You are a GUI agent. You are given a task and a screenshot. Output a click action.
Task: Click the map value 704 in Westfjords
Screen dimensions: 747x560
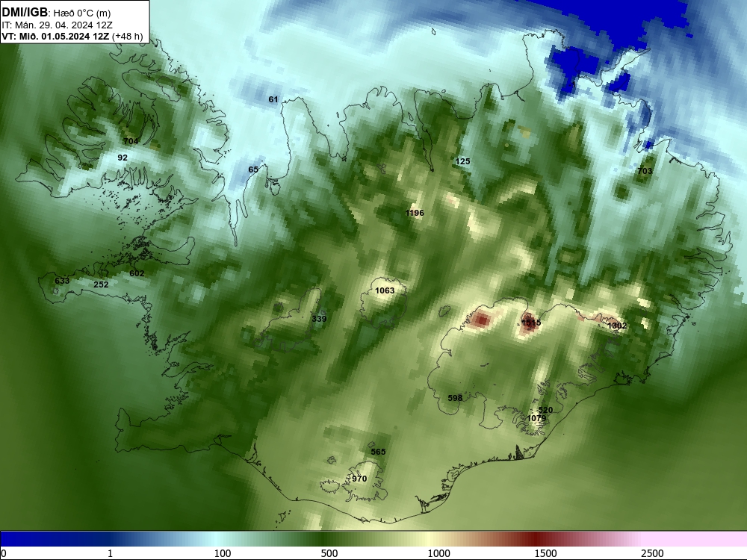coord(131,141)
